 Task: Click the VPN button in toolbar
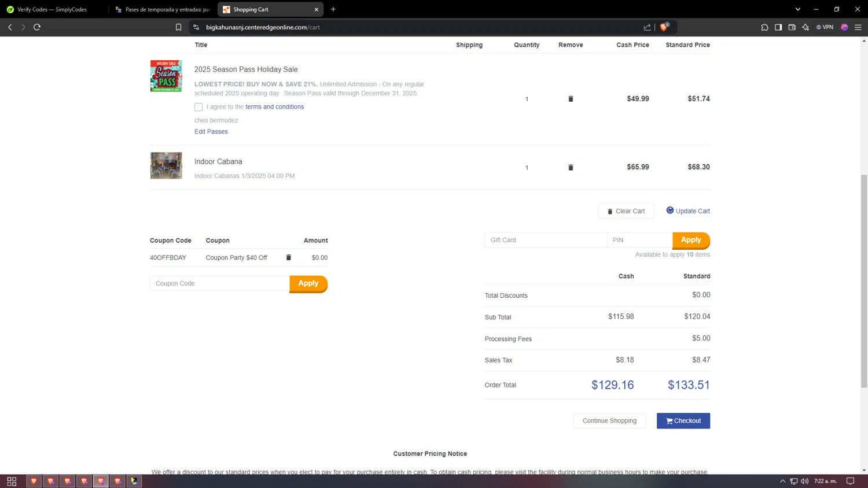pos(825,27)
